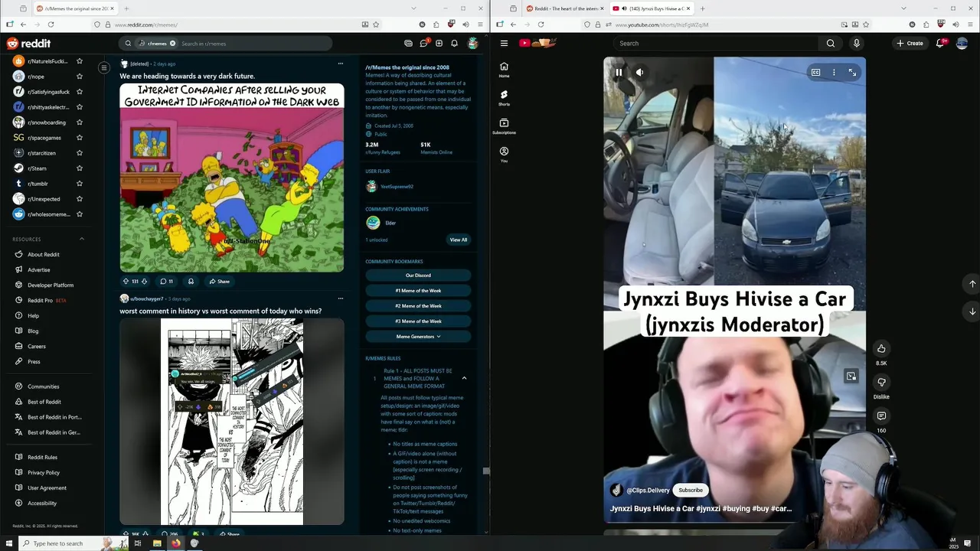Open u/bouchayger7 user profile
The width and height of the screenshot is (980, 551).
(x=147, y=298)
